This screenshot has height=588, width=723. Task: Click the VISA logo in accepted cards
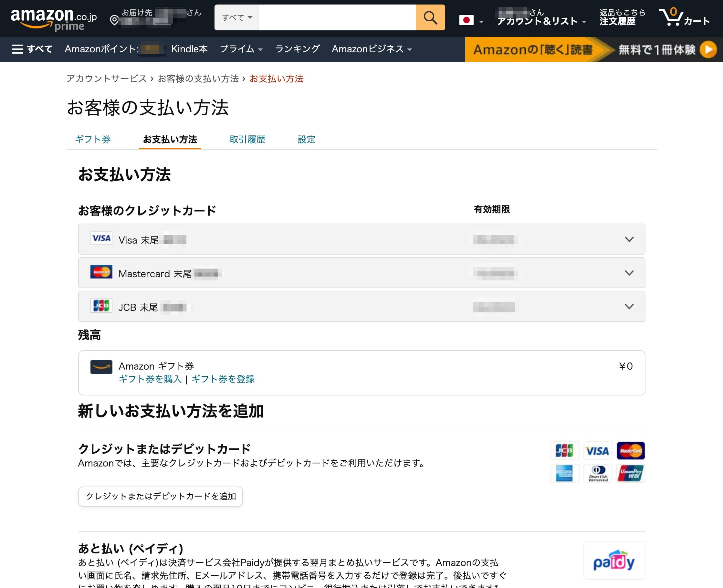click(598, 450)
